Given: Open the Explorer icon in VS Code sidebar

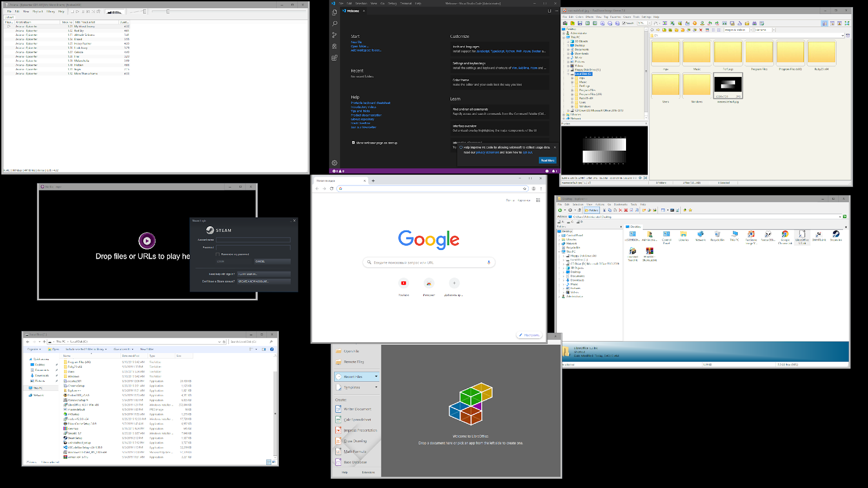Looking at the screenshot, I should tap(335, 12).
